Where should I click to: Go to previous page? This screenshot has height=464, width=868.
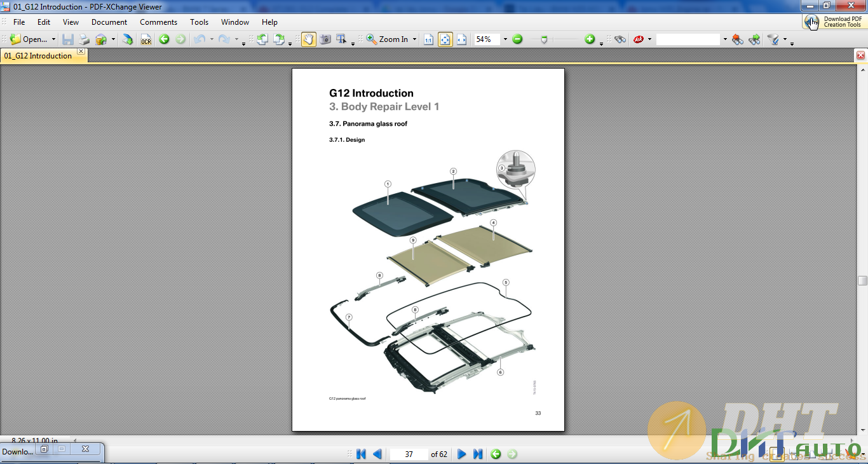coord(377,454)
